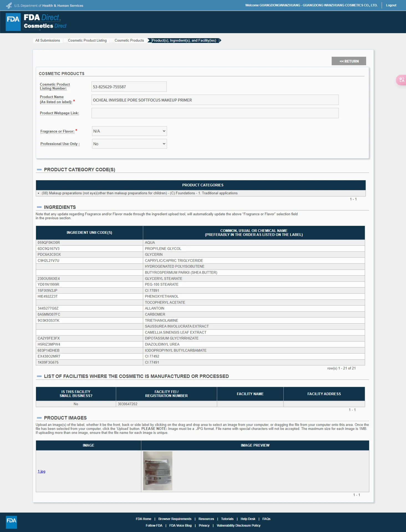This screenshot has height=532, width=406.
Task: Select the CAPRYLIC/CAPRIC TRIGLYCERIDE cell
Action: pyautogui.click(x=254, y=261)
